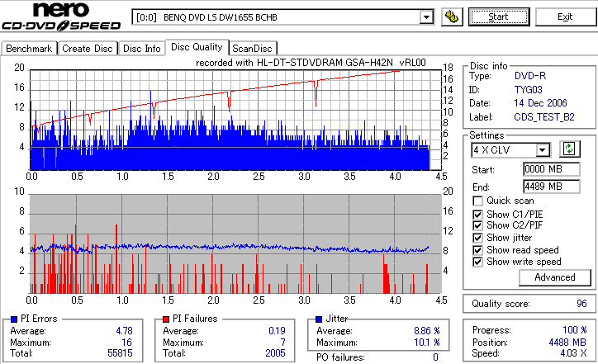This screenshot has height=364, width=598.
Task: Click the label value CDS_TEST_B2
Action: [x=544, y=117]
